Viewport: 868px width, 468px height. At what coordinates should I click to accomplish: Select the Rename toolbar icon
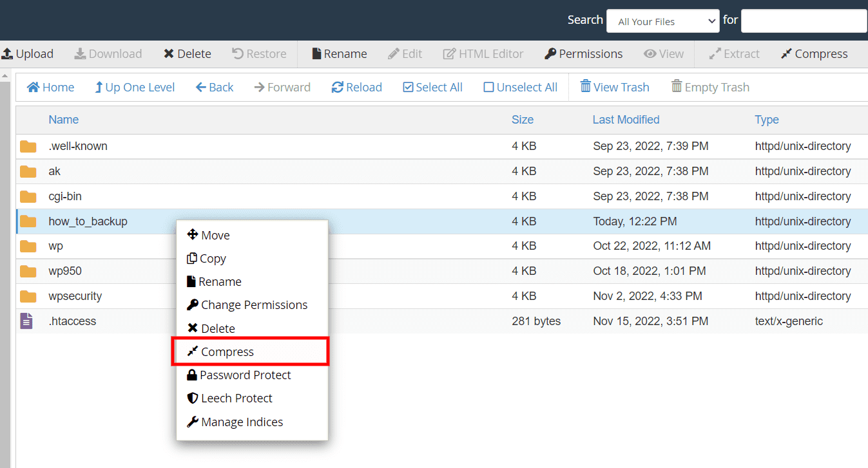[x=338, y=53]
